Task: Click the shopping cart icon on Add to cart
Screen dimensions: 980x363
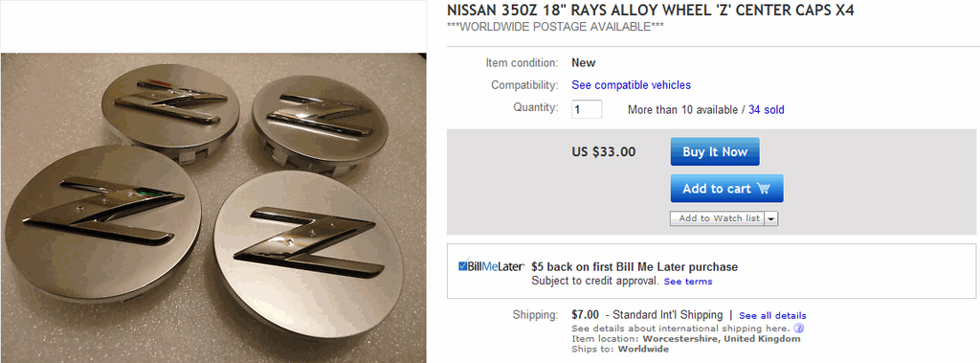Action: pos(763,189)
